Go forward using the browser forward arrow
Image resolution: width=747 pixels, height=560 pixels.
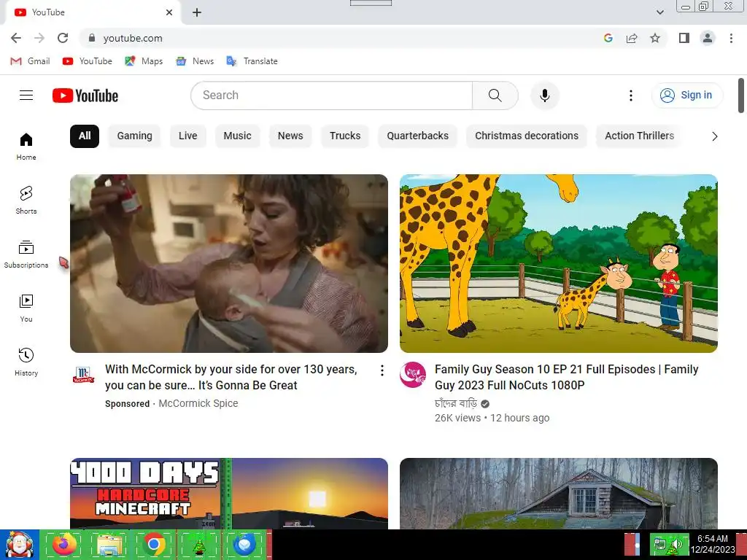[x=39, y=38]
